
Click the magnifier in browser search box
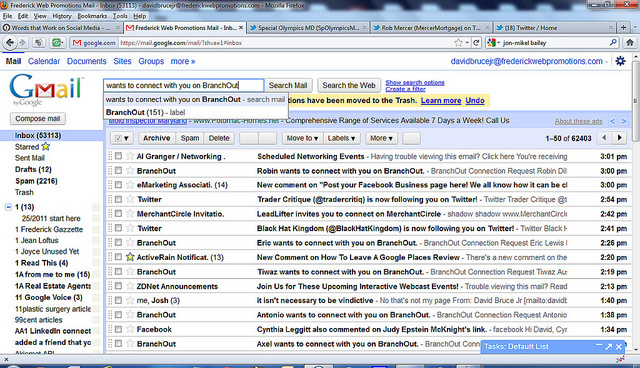click(x=613, y=42)
